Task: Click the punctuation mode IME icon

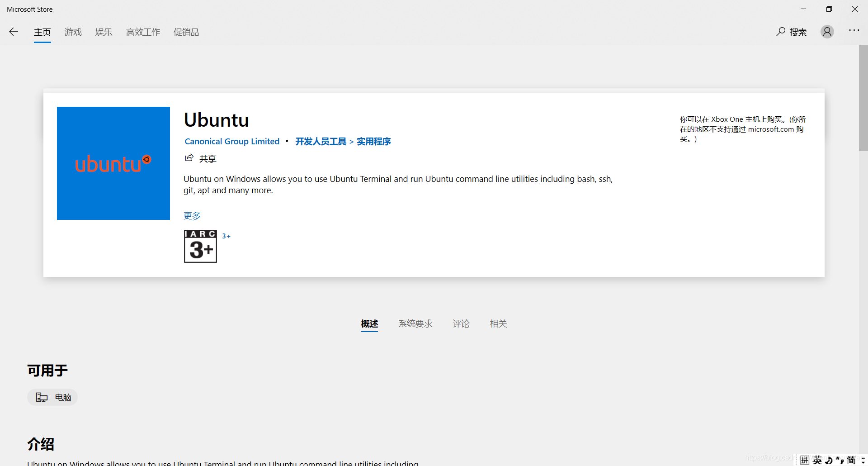Action: [x=840, y=460]
